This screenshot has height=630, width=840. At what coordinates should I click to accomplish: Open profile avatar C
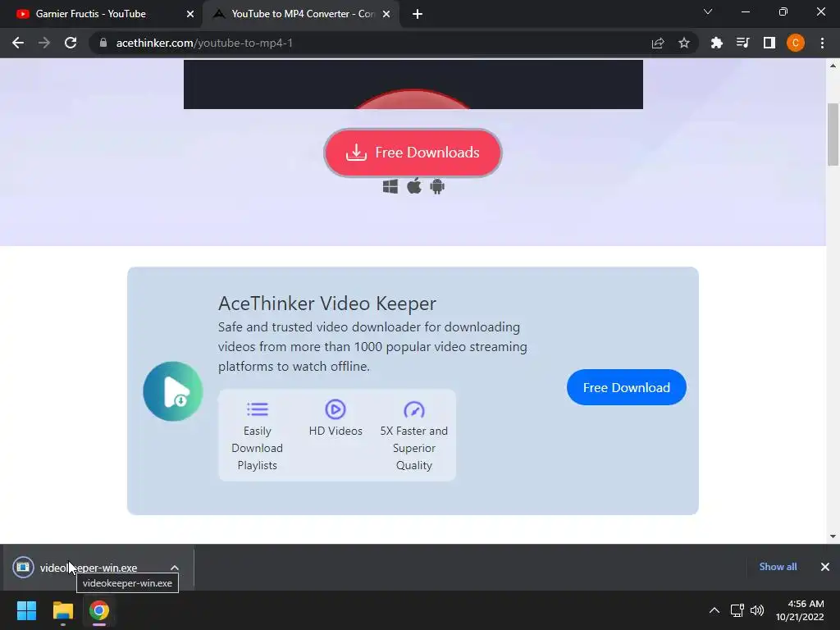796,43
